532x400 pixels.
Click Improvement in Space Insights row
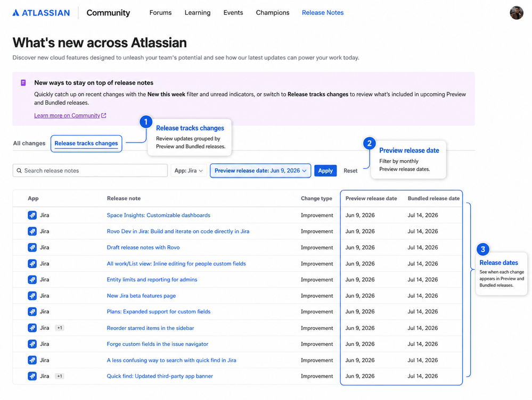317,215
